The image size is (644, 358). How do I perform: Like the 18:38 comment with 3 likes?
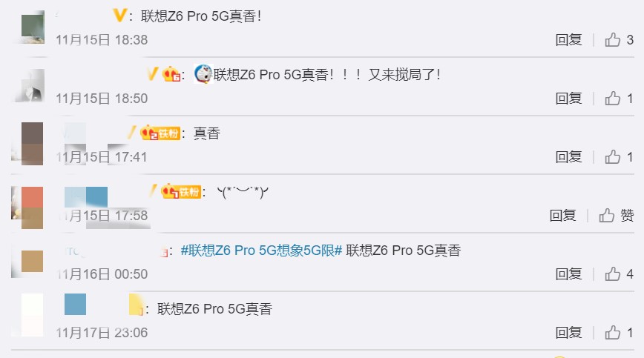click(x=619, y=40)
